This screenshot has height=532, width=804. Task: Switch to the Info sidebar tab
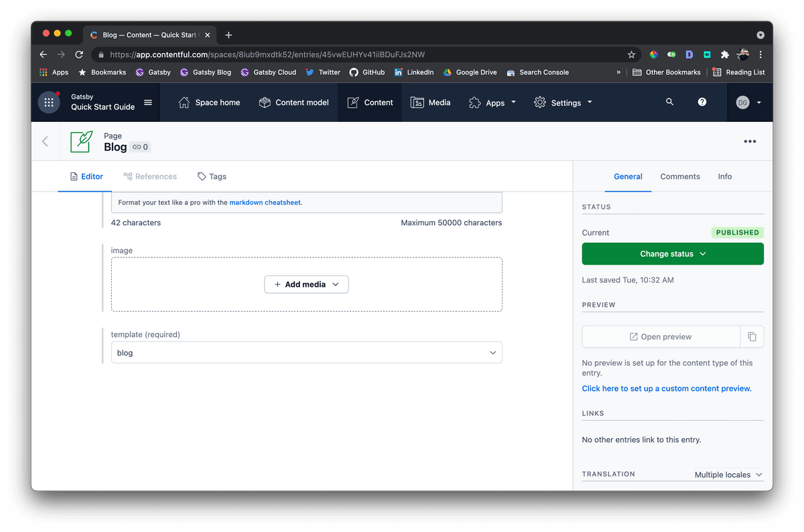click(725, 176)
